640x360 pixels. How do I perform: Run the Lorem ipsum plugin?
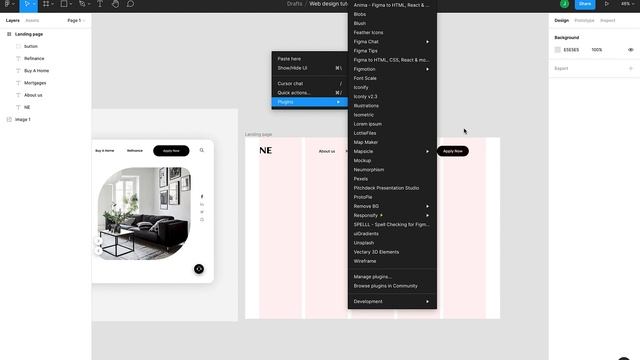point(392,124)
